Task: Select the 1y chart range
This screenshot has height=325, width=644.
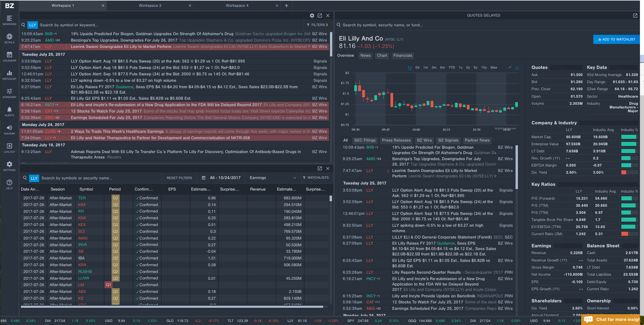Action: tap(460, 68)
